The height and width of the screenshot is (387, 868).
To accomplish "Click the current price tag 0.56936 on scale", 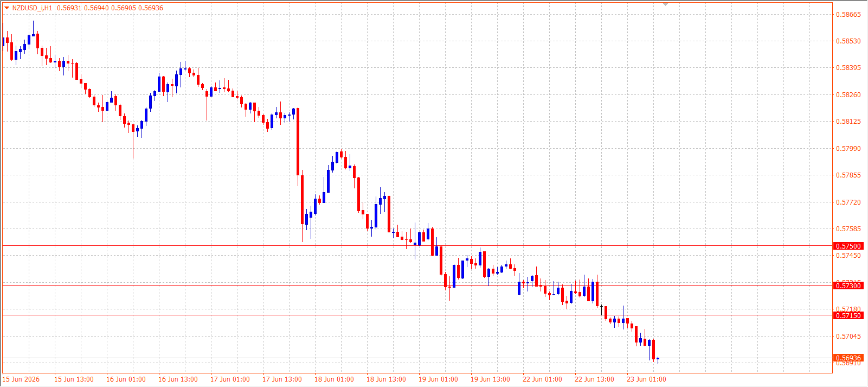I will (x=848, y=358).
